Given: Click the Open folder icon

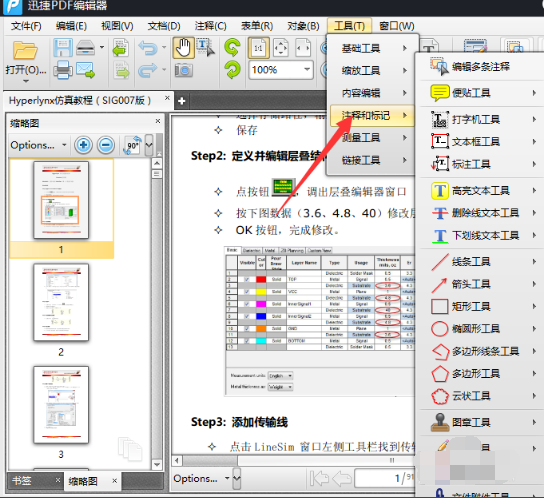Looking at the screenshot, I should tap(25, 50).
